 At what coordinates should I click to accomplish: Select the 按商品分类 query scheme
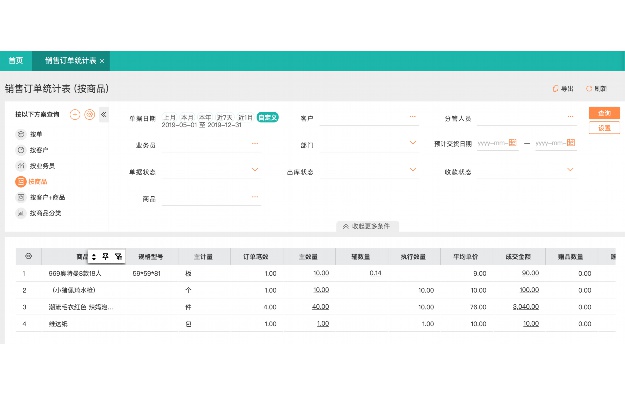click(x=38, y=213)
